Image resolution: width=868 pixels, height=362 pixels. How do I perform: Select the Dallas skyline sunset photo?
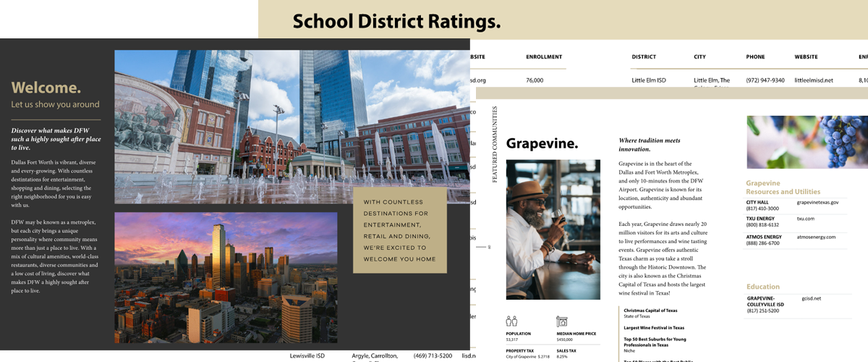[226, 277]
